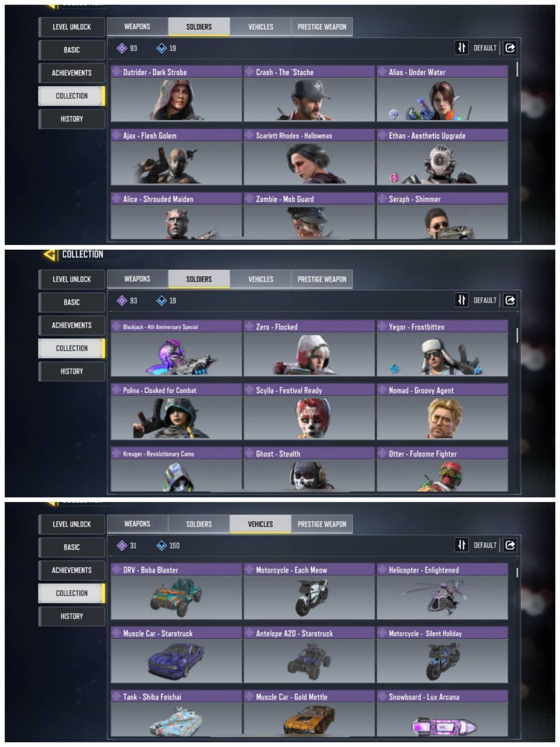The image size is (560, 747).
Task: Select the Snowboard - Lux Arcana card
Action: [442, 713]
